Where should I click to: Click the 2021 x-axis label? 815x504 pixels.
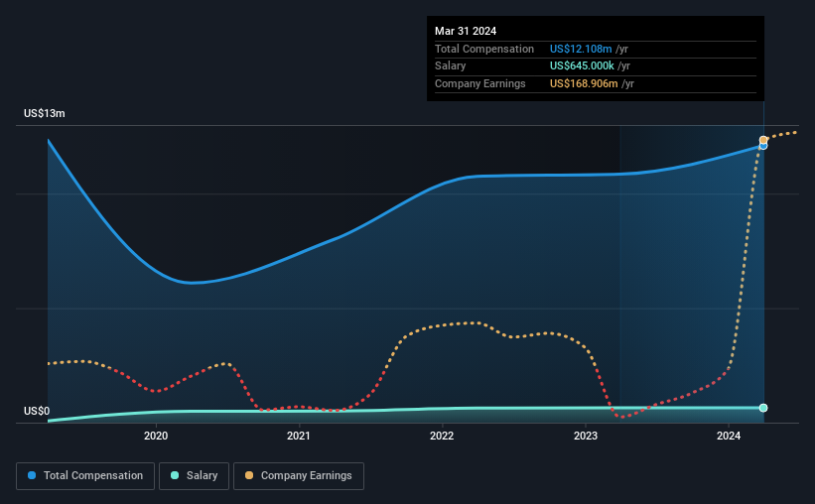[299, 436]
